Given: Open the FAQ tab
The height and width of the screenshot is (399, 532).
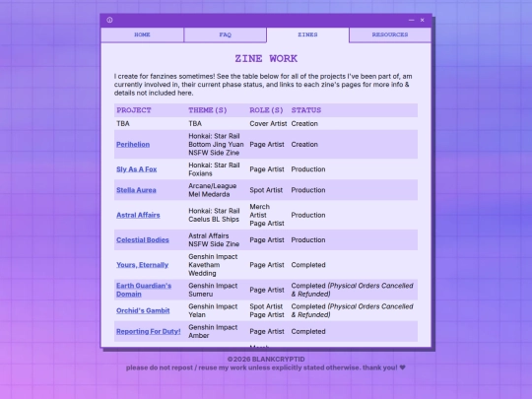Looking at the screenshot, I should 225,34.
